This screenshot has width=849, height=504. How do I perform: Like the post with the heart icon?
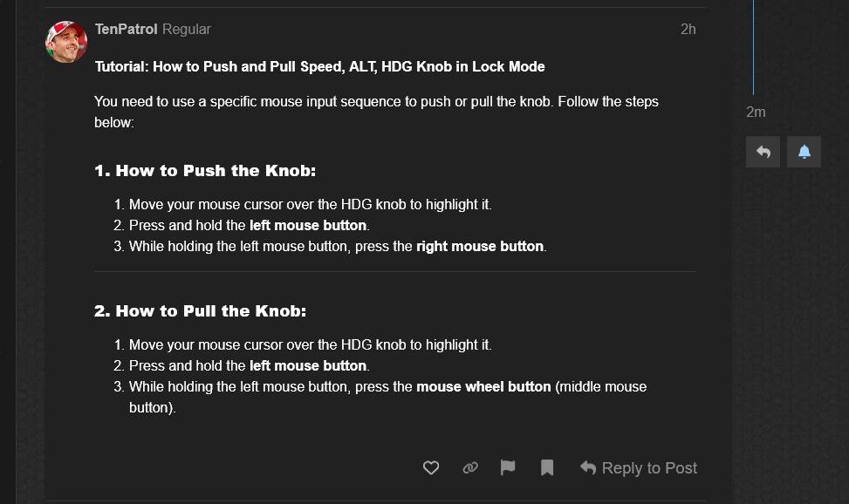click(431, 467)
